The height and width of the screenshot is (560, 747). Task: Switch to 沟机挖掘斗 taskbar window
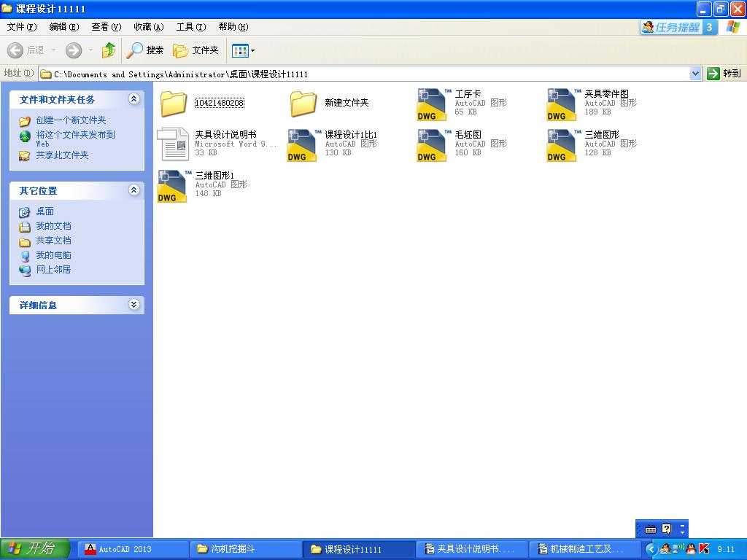point(246,549)
